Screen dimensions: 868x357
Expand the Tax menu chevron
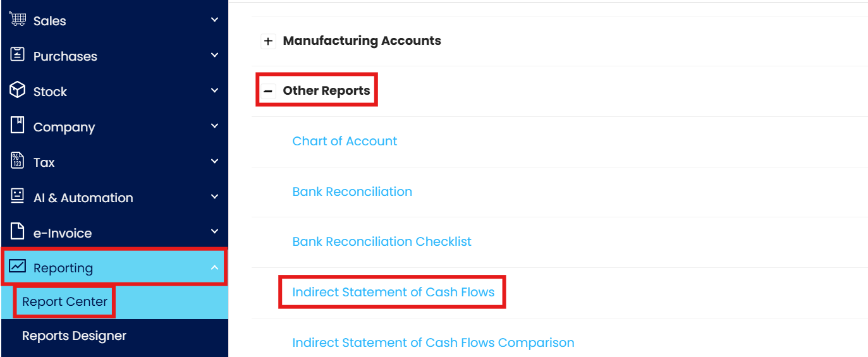click(214, 162)
